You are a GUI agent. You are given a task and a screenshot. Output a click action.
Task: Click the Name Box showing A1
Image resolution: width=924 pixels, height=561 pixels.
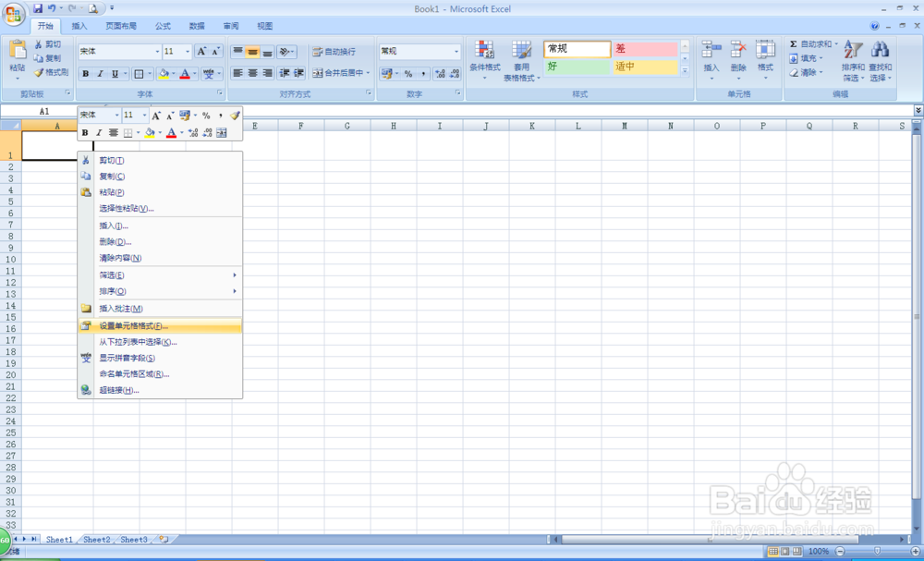coord(44,111)
